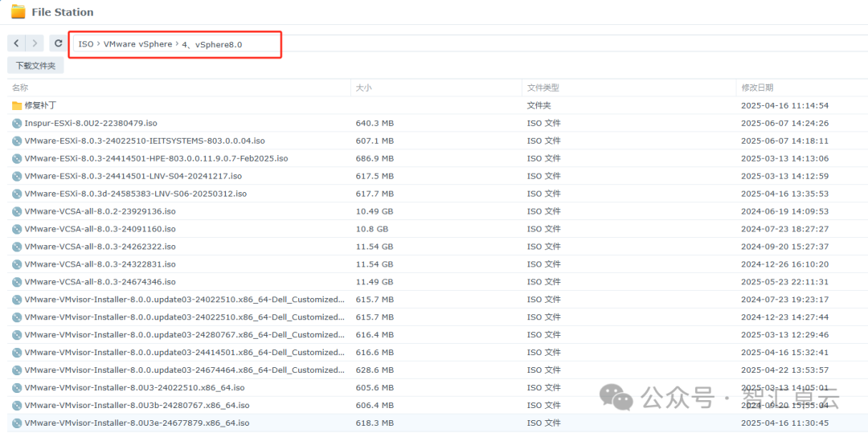
Task: Sort files by the 大小 column header
Action: tap(363, 88)
